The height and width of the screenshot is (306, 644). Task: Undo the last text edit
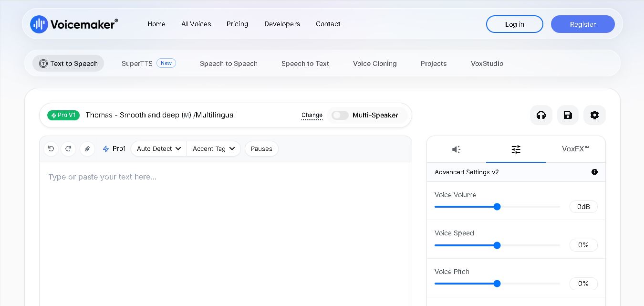[51, 149]
